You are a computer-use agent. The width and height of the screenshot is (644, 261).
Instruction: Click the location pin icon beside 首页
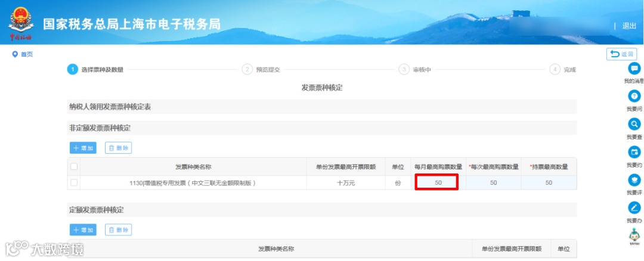(x=15, y=54)
